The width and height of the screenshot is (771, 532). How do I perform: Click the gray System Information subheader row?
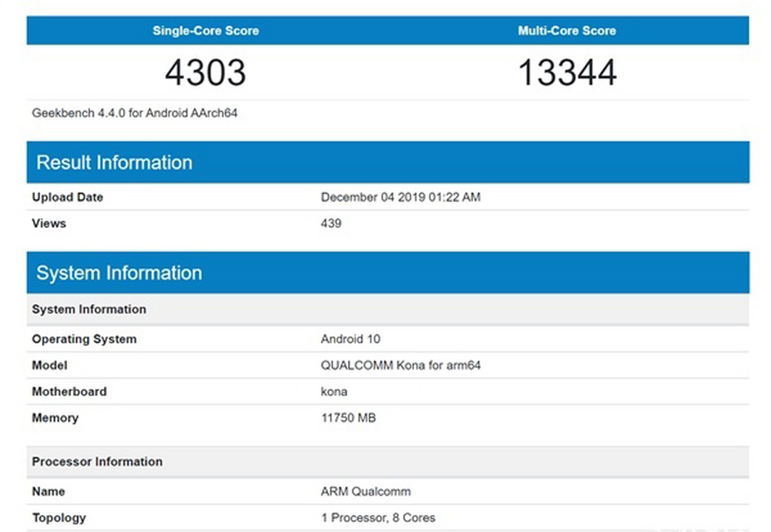pyautogui.click(x=388, y=309)
